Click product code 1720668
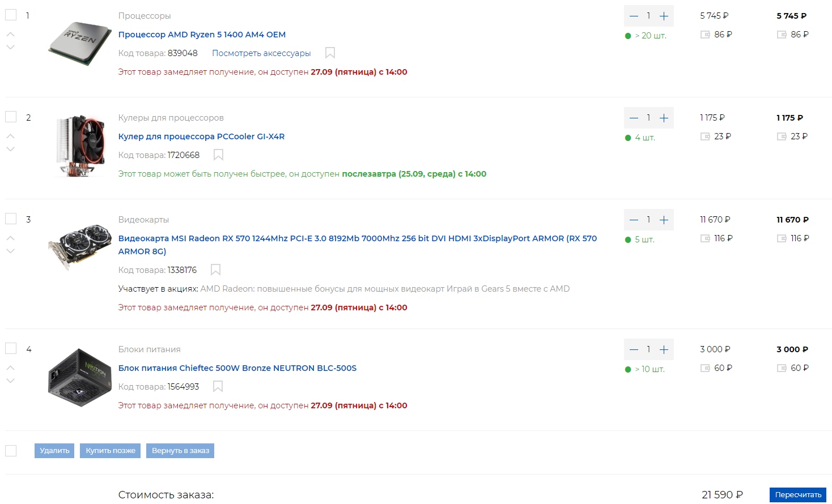Viewport: 832px width, 504px height. [184, 155]
